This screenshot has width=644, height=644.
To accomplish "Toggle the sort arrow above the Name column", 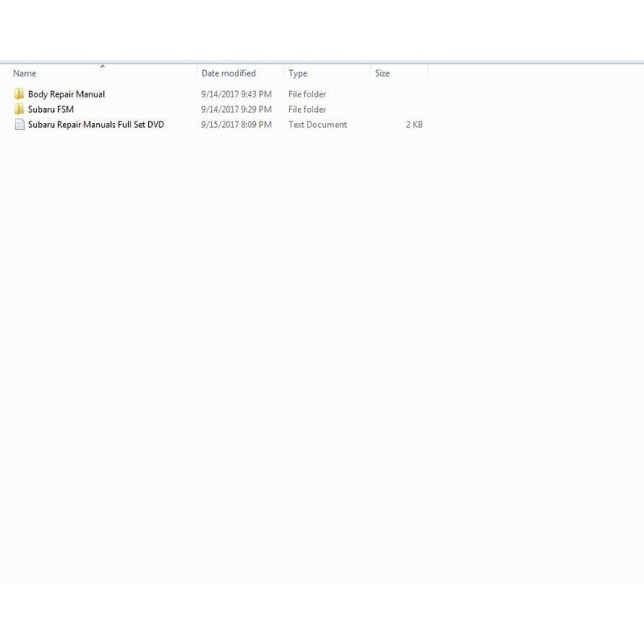I will pyautogui.click(x=103, y=66).
